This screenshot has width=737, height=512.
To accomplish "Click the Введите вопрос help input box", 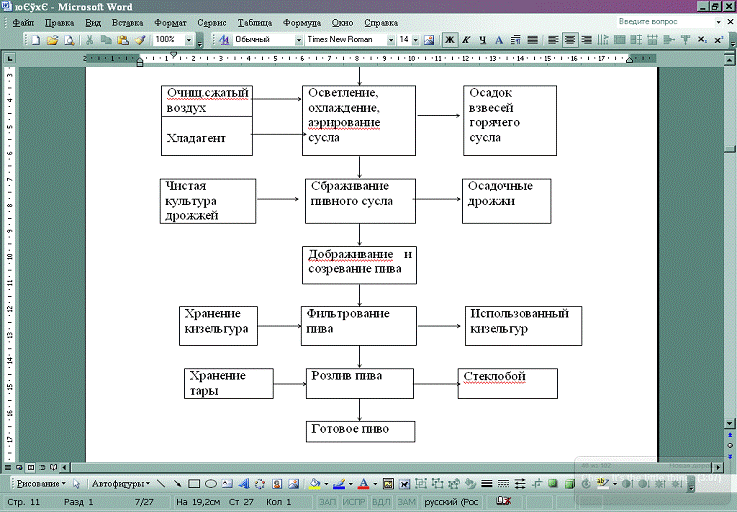I will tap(656, 21).
